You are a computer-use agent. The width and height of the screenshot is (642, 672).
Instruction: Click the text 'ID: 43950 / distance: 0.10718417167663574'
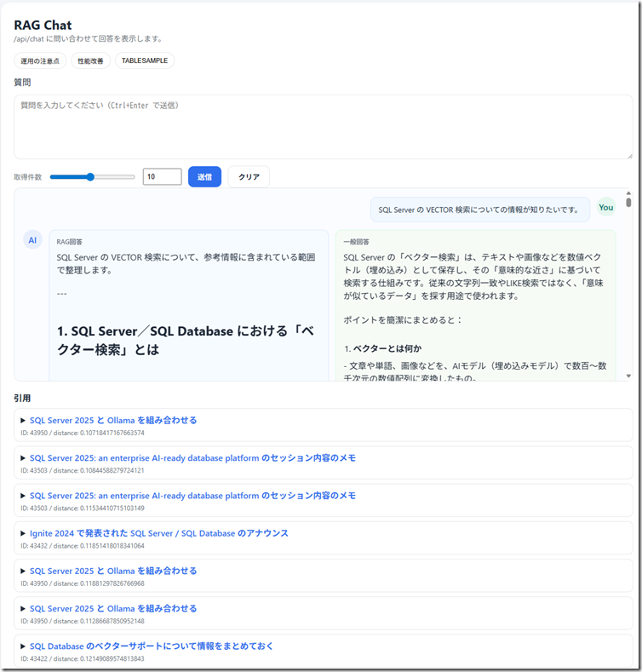pos(83,433)
